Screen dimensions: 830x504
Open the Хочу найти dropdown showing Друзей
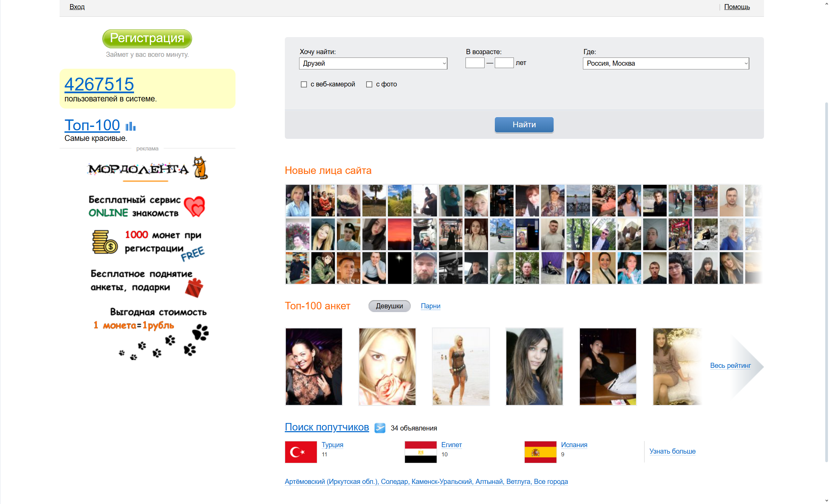(373, 63)
